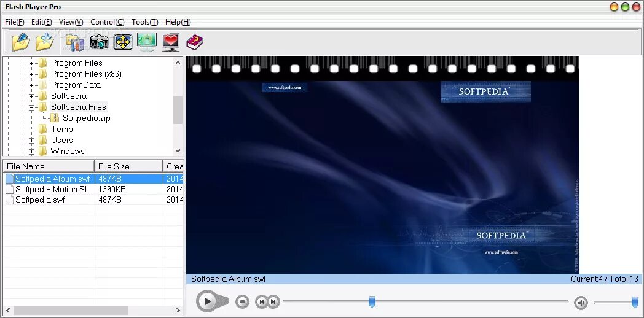The width and height of the screenshot is (644, 318).
Task: Click the file list scroll right arrow
Action: [178, 310]
